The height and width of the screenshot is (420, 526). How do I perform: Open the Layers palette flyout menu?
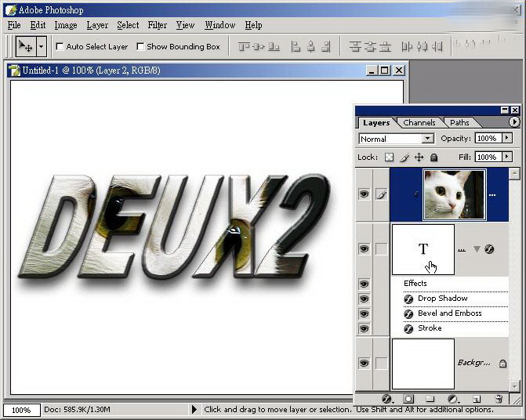point(514,121)
